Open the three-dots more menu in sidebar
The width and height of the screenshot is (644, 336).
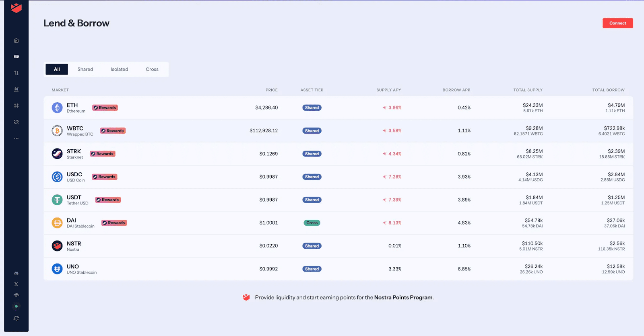(x=16, y=138)
